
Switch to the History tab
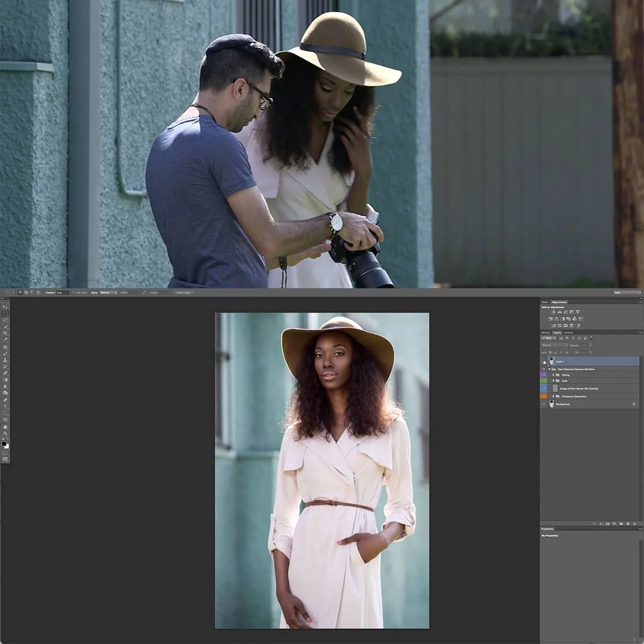[x=546, y=333]
